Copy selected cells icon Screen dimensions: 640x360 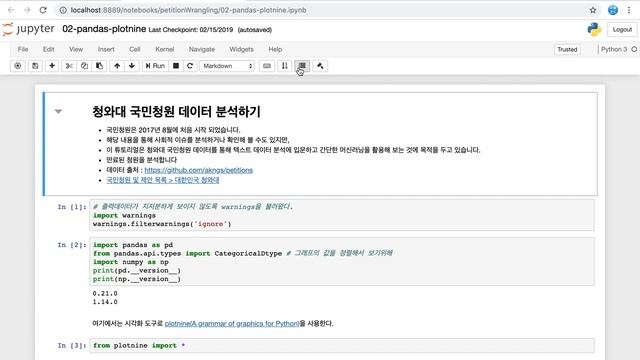pos(84,66)
